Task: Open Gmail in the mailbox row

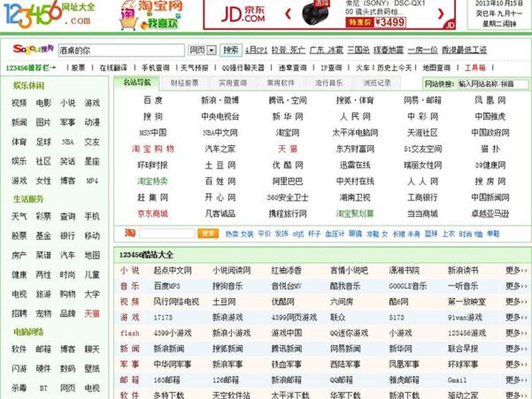Action: 457,380
